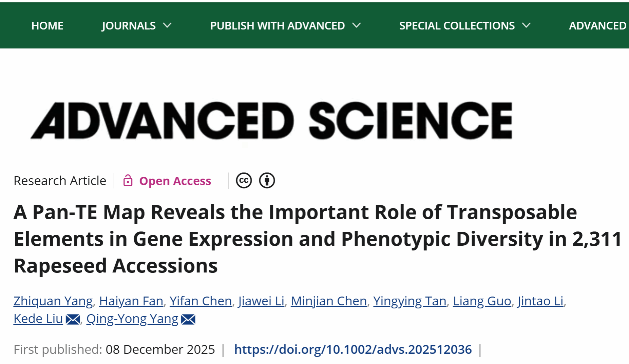The width and height of the screenshot is (629, 364).
Task: Click the attribution person license icon
Action: point(267,181)
